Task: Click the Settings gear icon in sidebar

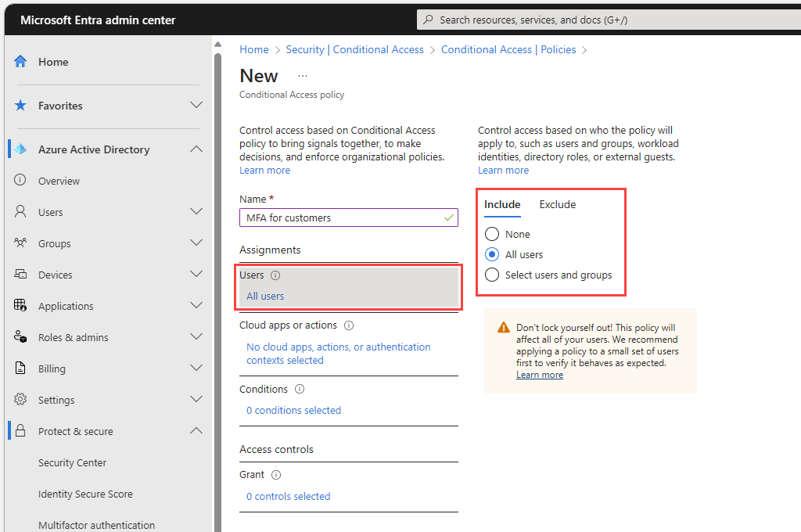Action: [20, 399]
